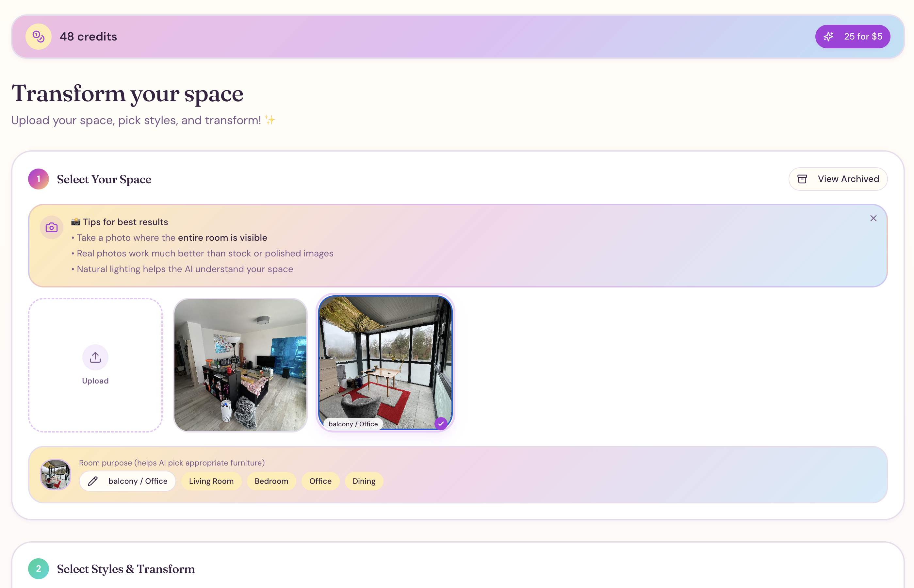The image size is (914, 588).
Task: Select Living Room as the room purpose
Action: click(x=211, y=481)
